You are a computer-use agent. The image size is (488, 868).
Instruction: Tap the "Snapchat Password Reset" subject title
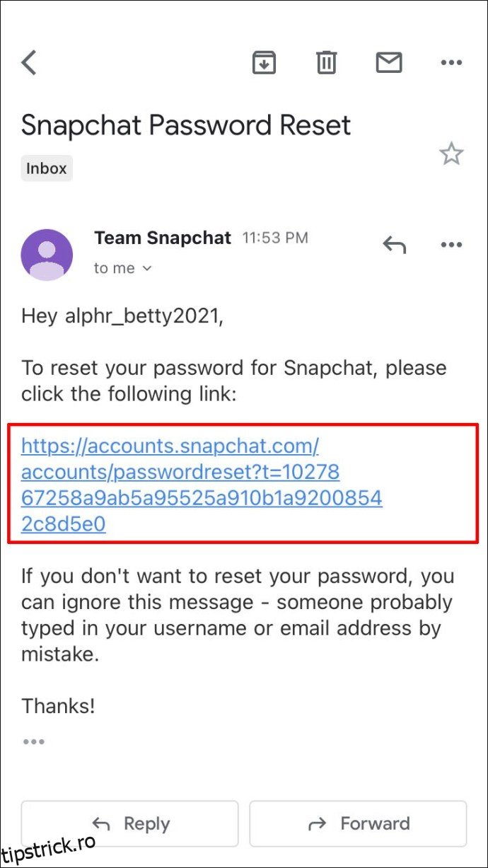186,126
